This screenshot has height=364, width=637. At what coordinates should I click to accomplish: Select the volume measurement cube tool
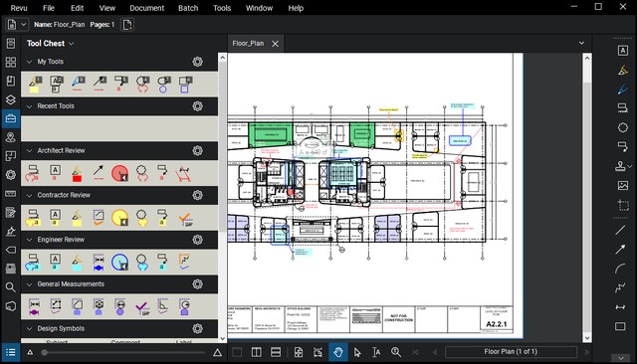(x=99, y=307)
